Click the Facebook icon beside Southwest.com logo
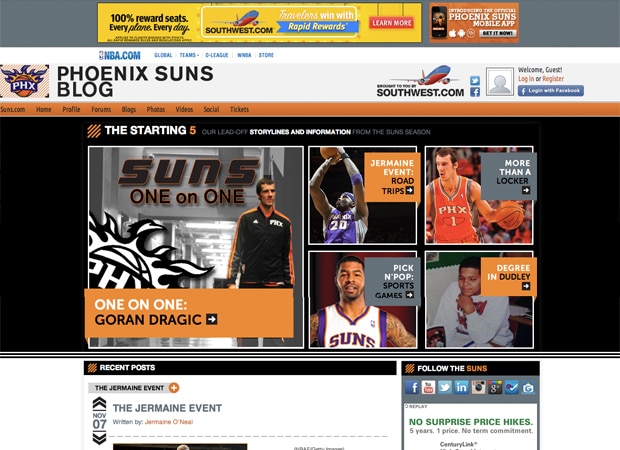The width and height of the screenshot is (620, 450). point(475,93)
